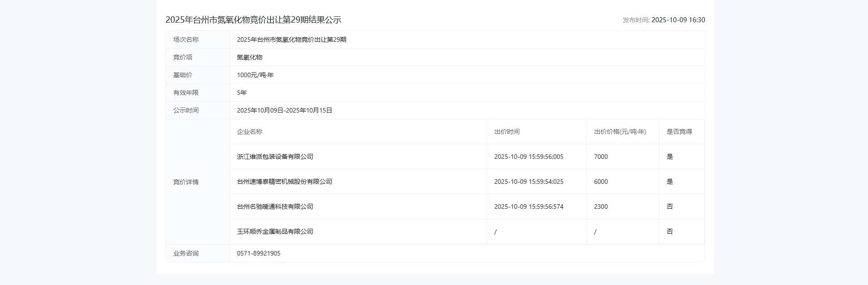The image size is (868, 285).
Task: Click the publish time 2025-10-09 16:30
Action: tap(678, 20)
